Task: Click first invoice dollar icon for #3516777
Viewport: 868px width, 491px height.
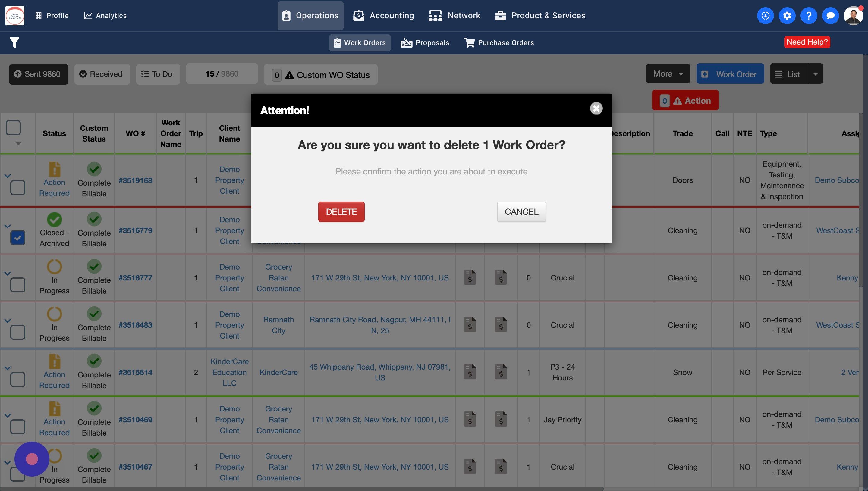Action: click(x=470, y=277)
